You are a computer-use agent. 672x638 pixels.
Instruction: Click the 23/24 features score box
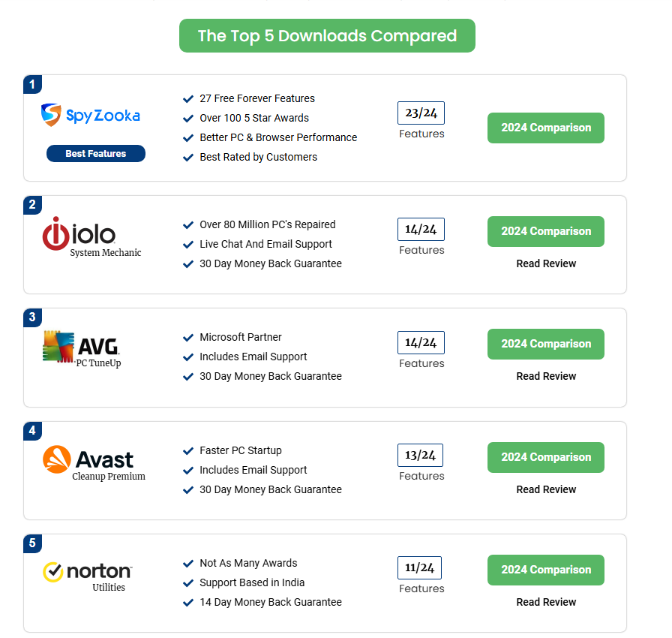(421, 113)
